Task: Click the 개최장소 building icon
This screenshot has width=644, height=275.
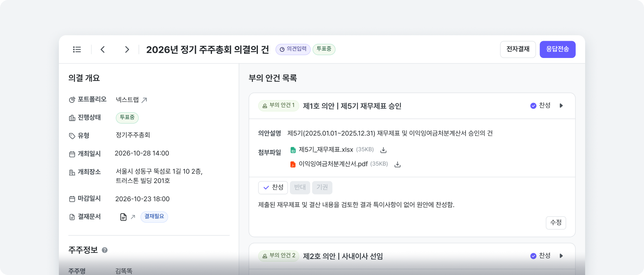Action: [x=72, y=172]
